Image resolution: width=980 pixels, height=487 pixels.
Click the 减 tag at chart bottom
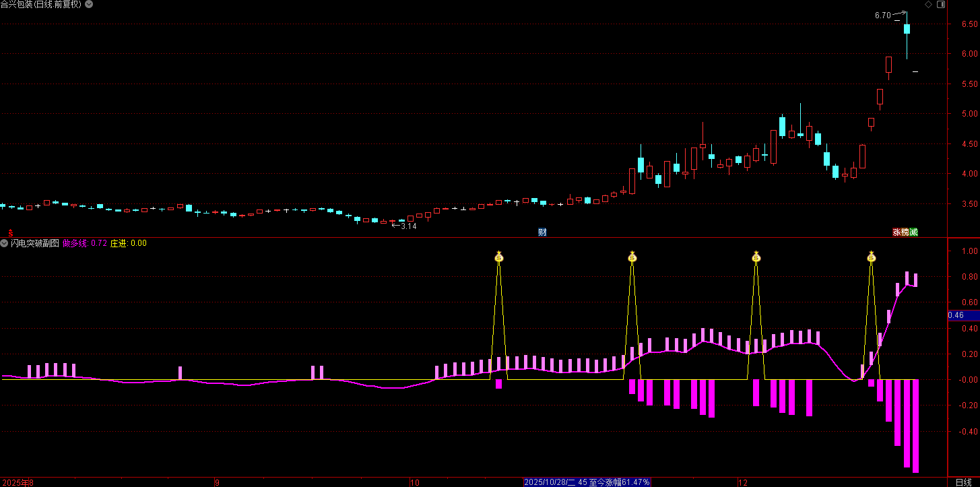(913, 232)
